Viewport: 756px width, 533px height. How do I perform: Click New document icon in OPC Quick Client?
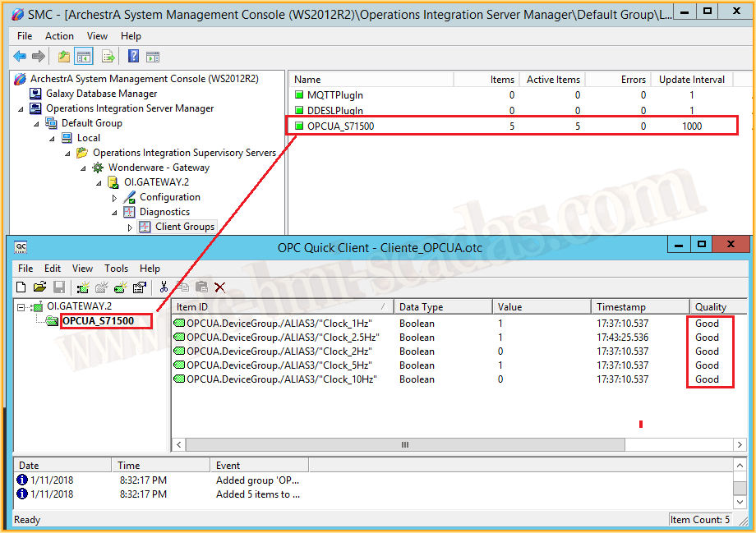click(x=21, y=287)
